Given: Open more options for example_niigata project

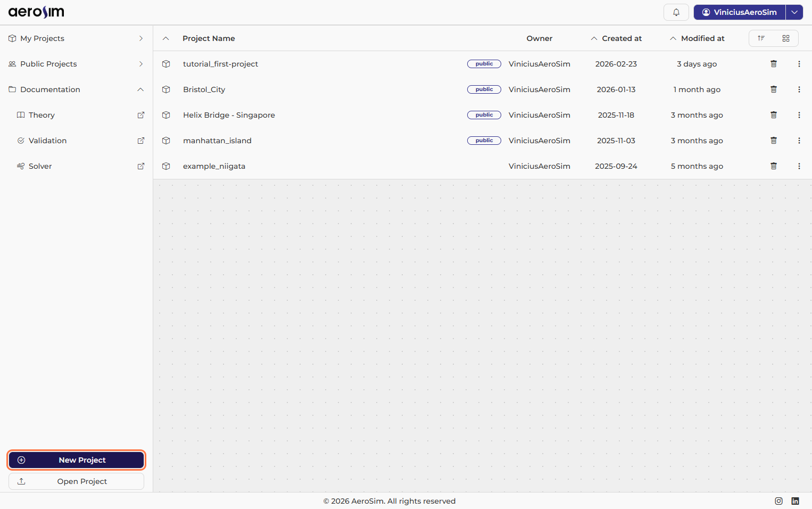Looking at the screenshot, I should click(x=799, y=166).
